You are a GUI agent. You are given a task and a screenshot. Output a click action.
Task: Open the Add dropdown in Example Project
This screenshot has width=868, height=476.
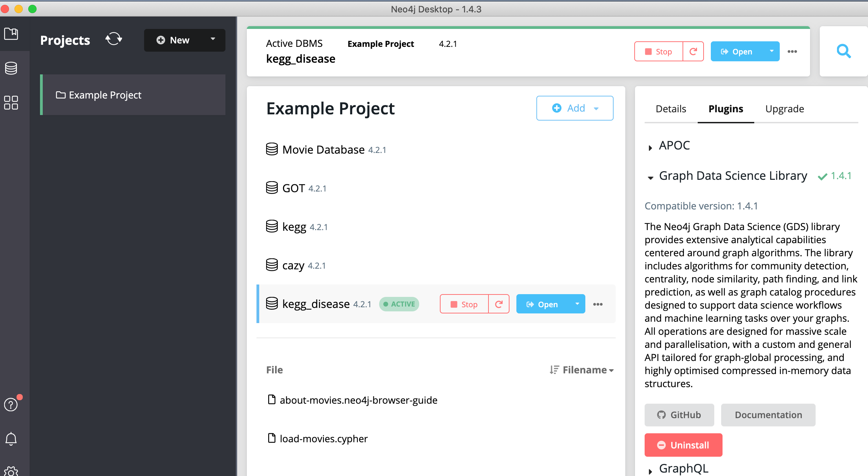(575, 108)
